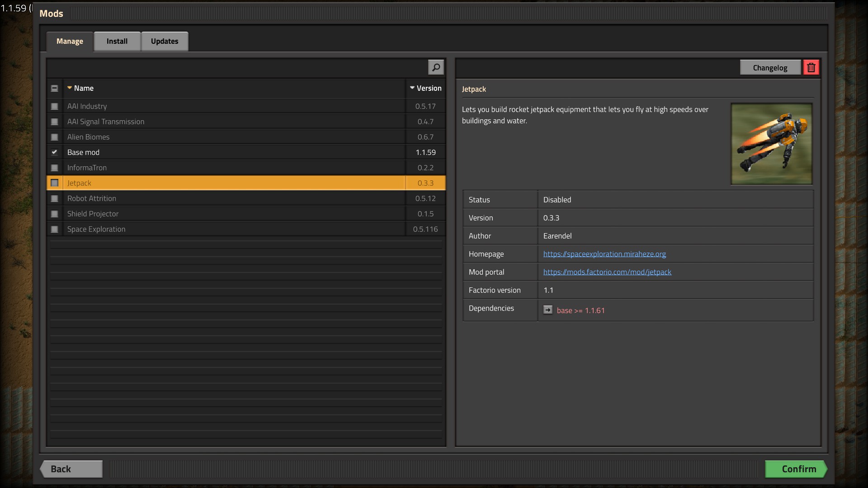Open the mods.factorio.com jetpack portal link
This screenshot has height=488, width=868.
point(607,272)
